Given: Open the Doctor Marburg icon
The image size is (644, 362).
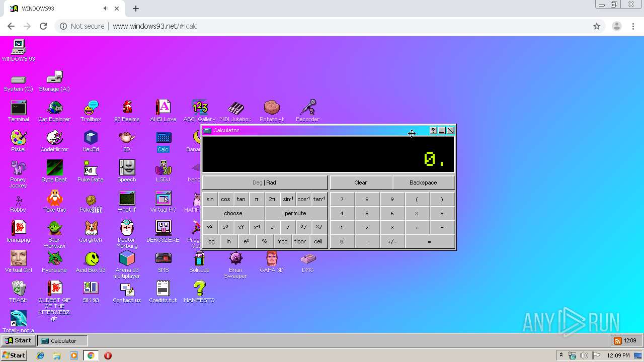Looking at the screenshot, I should [x=127, y=234].
